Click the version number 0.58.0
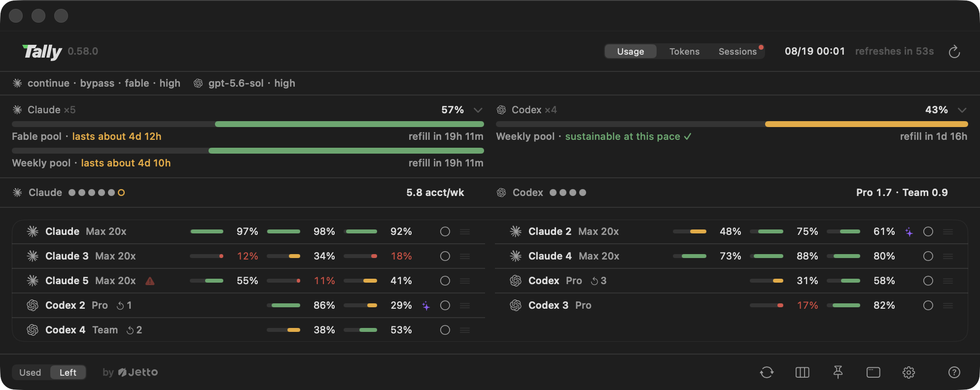The image size is (980, 390). (83, 51)
